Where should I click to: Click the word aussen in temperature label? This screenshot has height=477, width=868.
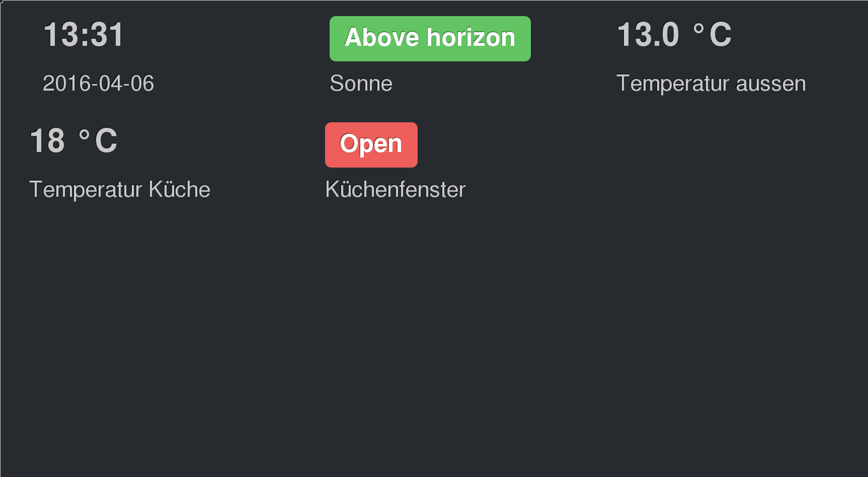770,84
